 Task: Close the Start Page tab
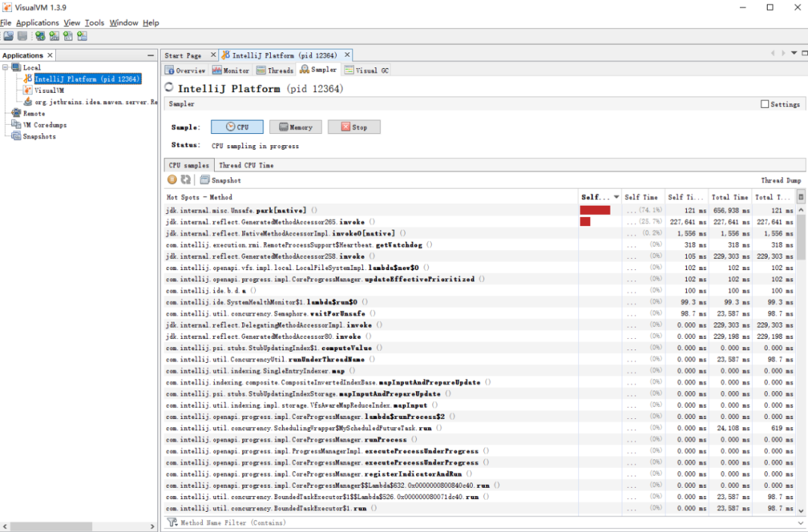point(213,55)
